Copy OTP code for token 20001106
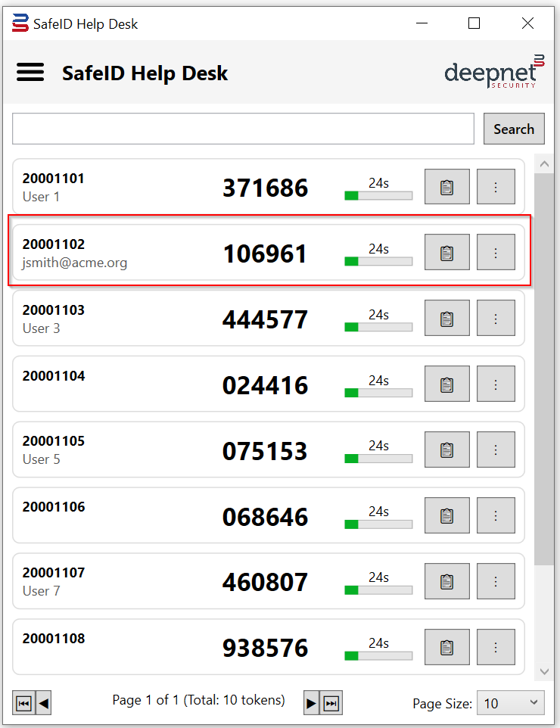 click(446, 515)
